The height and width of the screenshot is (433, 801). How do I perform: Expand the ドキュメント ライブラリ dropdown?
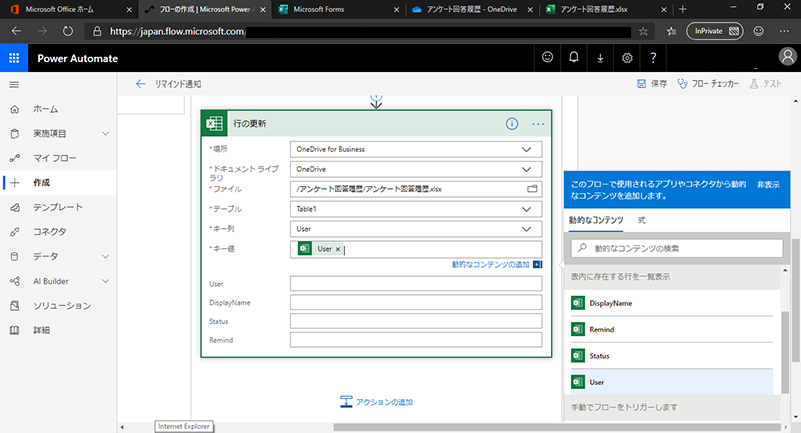click(526, 170)
